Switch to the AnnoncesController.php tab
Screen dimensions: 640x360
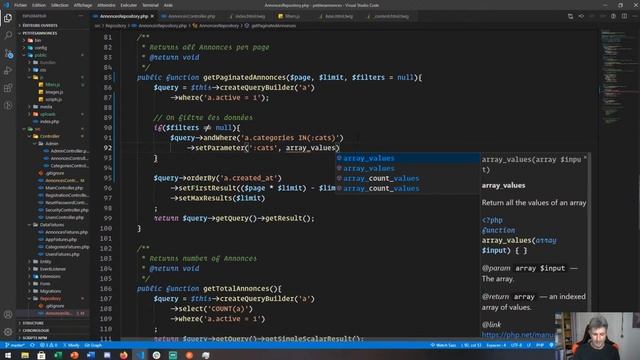coord(191,16)
